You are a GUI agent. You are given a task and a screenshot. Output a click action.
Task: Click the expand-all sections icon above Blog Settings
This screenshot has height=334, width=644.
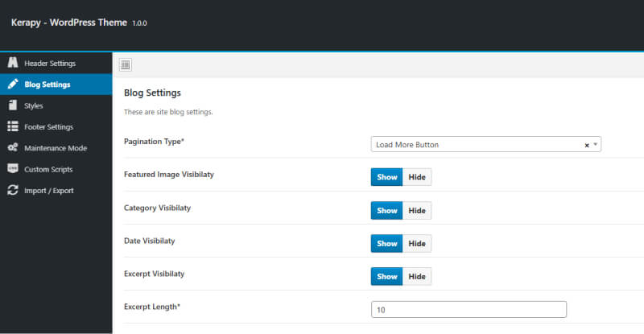[126, 65]
